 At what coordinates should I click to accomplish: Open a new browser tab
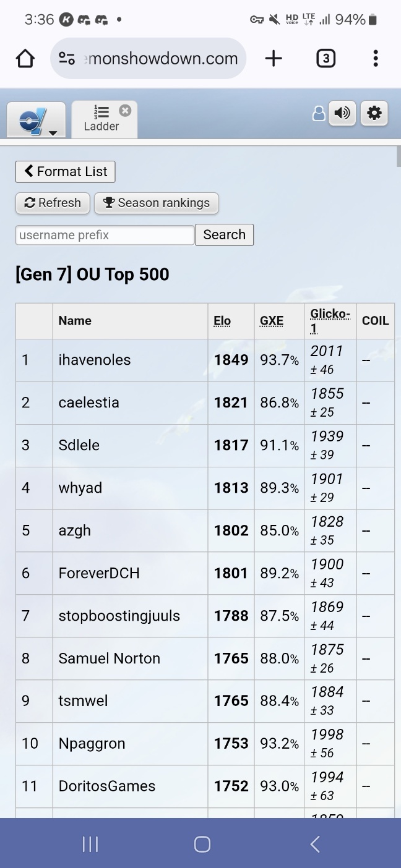tap(273, 59)
